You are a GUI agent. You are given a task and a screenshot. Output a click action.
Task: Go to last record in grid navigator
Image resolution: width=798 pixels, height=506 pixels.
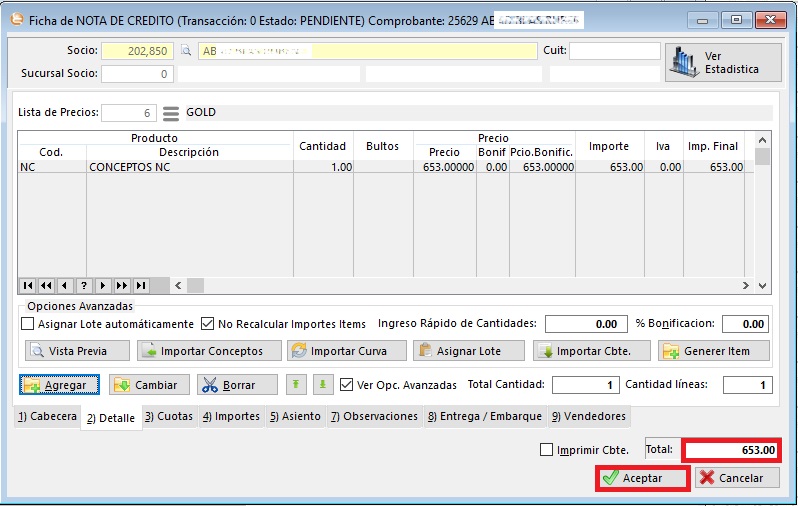tap(141, 286)
